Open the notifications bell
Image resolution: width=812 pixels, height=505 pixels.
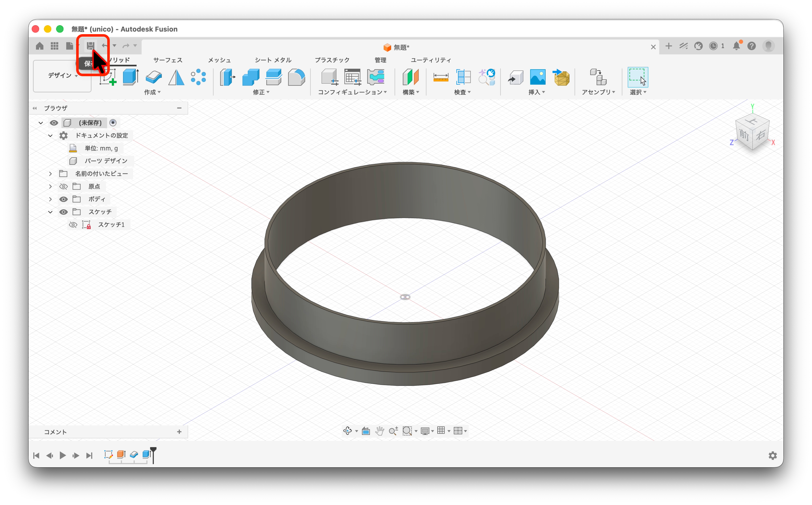(x=737, y=46)
